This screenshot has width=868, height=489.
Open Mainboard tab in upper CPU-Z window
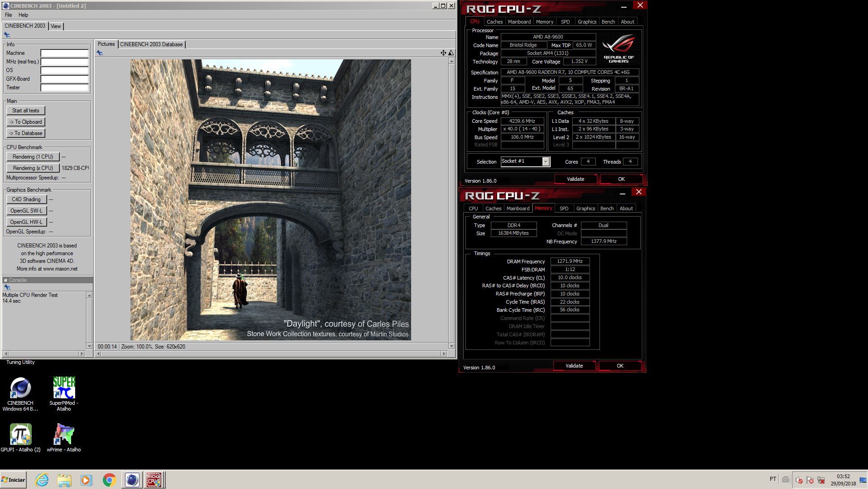tap(519, 22)
